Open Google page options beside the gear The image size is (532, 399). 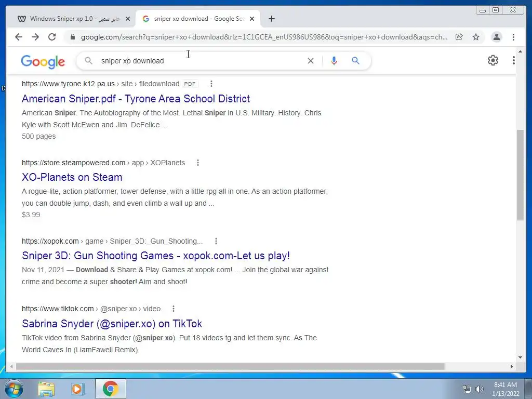514,60
